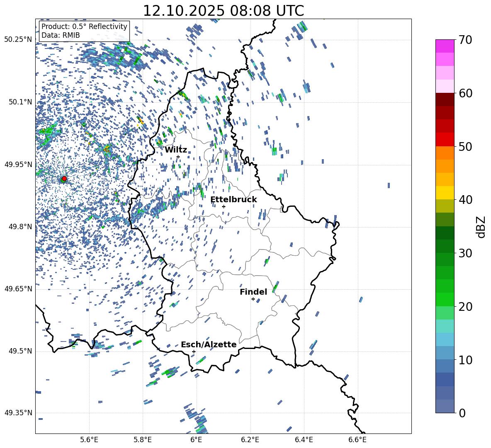Click the map title with date and time

pos(223,11)
